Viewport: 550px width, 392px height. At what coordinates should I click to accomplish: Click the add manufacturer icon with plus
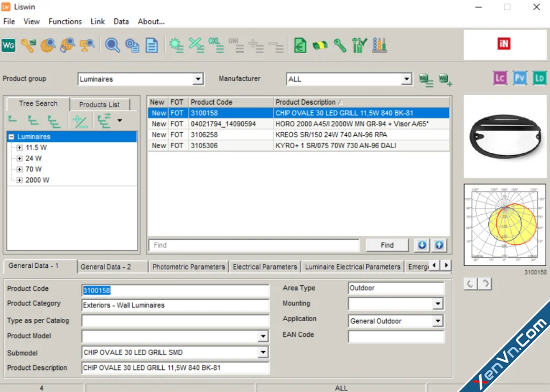coord(445,79)
